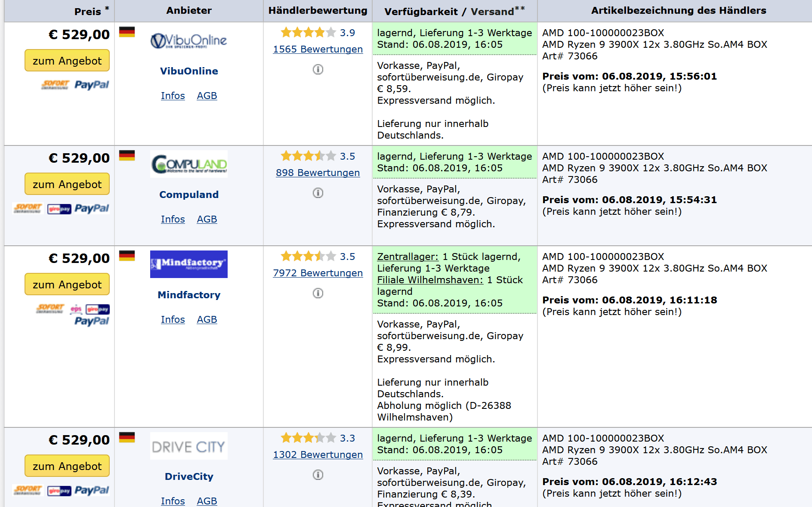
Task: Click 'zum Angebot' button for DriveCity
Action: click(x=67, y=466)
